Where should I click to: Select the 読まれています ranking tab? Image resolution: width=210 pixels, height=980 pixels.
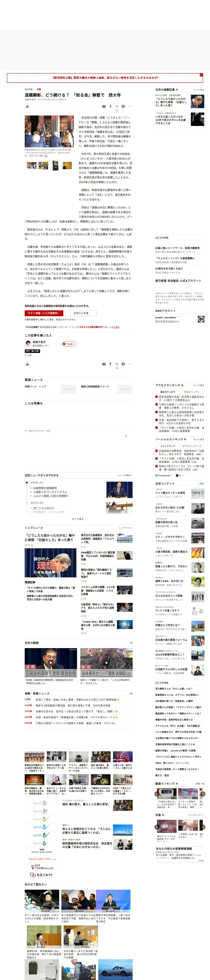click(x=168, y=392)
